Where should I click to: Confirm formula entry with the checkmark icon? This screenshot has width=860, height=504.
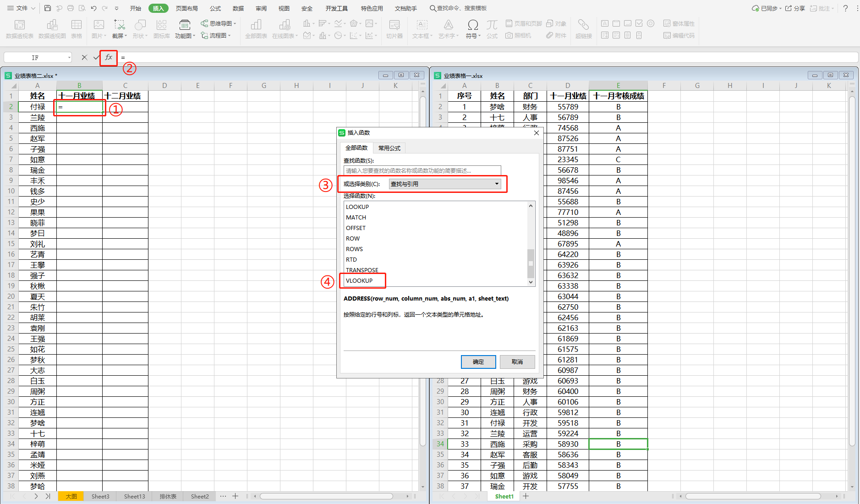coord(96,58)
